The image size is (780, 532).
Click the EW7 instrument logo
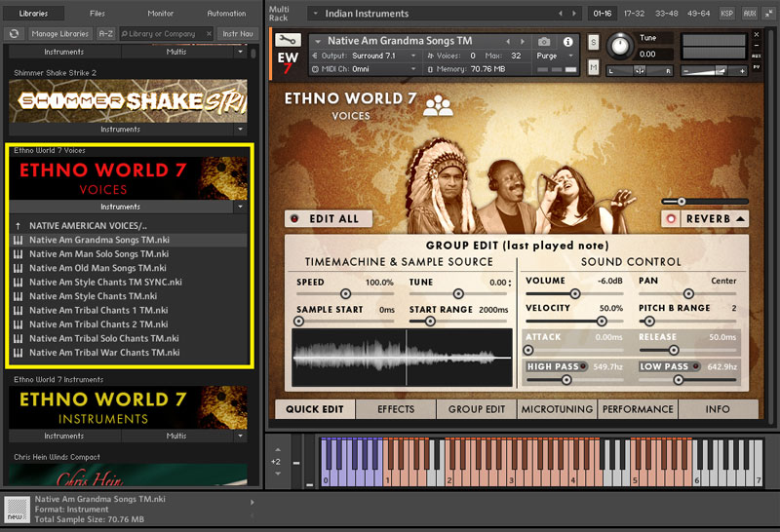point(288,63)
